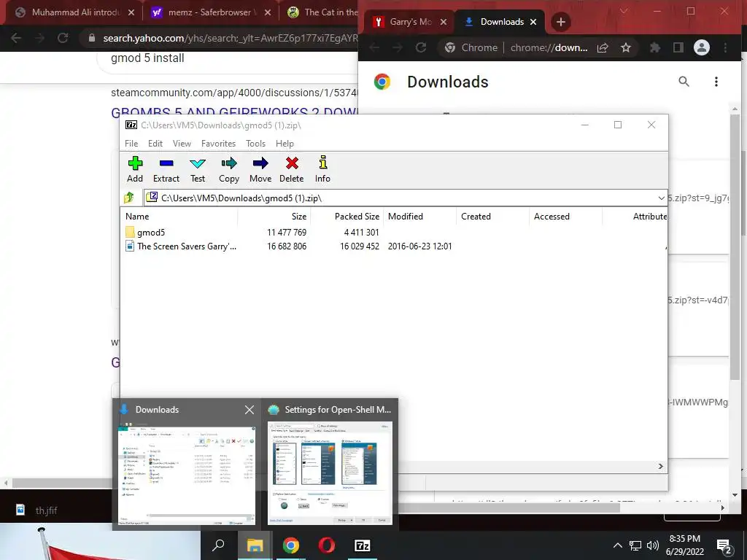The width and height of the screenshot is (747, 560).
Task: Close the Downloads preview thumbnail
Action: (249, 410)
